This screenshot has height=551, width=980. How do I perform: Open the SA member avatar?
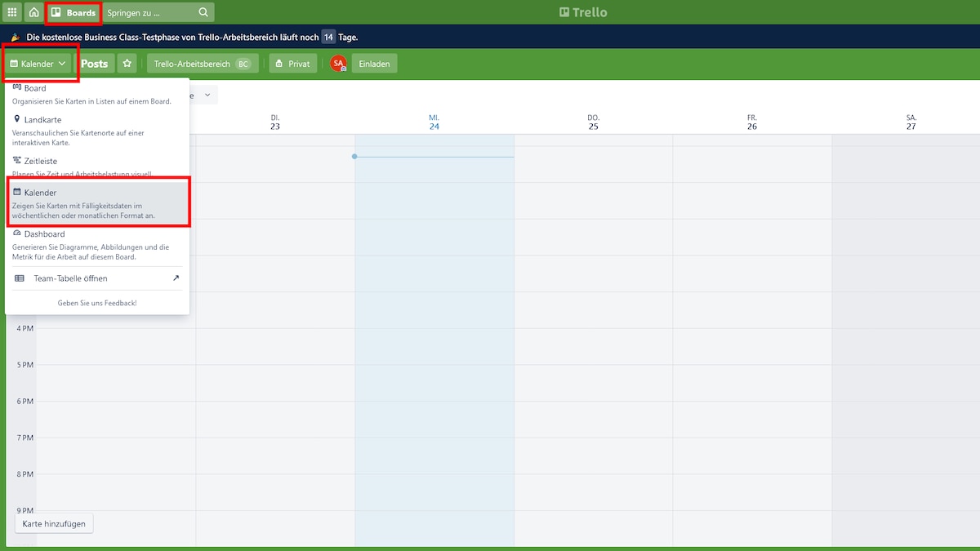click(337, 63)
